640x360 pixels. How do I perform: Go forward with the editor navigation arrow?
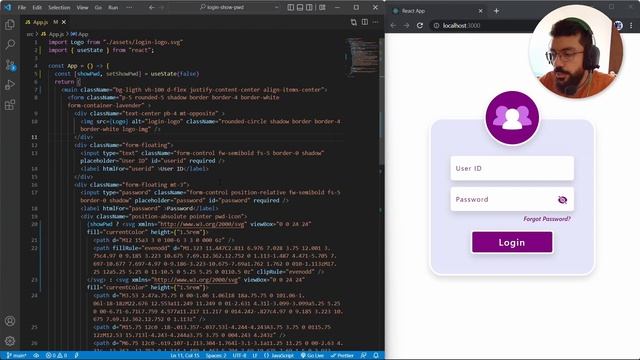(x=162, y=7)
